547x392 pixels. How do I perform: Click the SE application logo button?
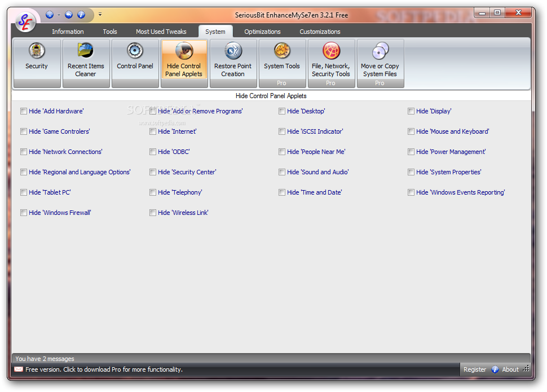25,21
